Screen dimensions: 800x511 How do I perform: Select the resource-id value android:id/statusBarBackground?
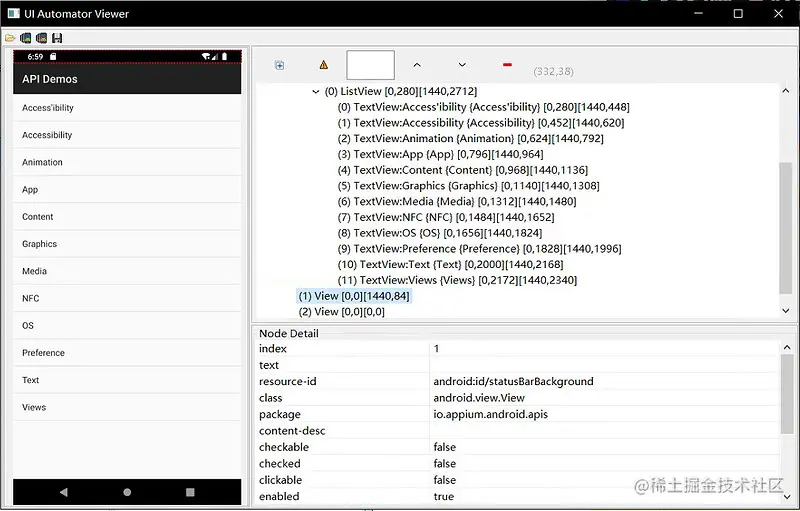pyautogui.click(x=513, y=381)
